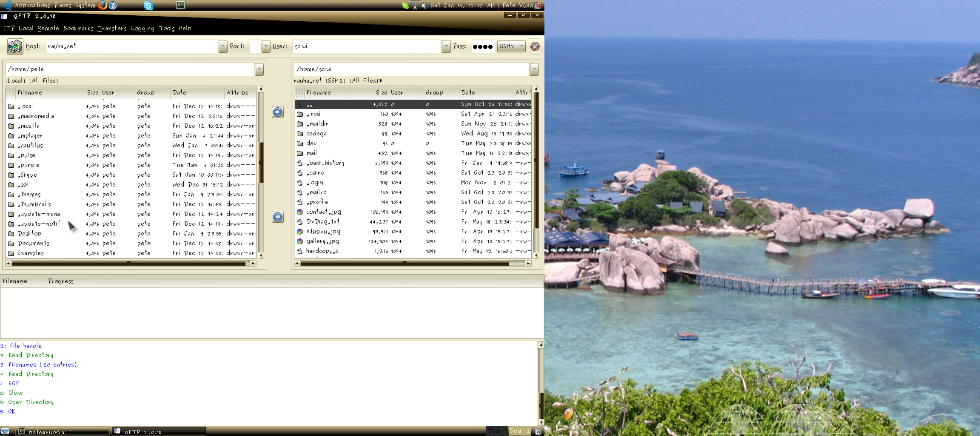Click the local pane horizontal scrollbar
This screenshot has height=436, width=980.
(x=128, y=264)
